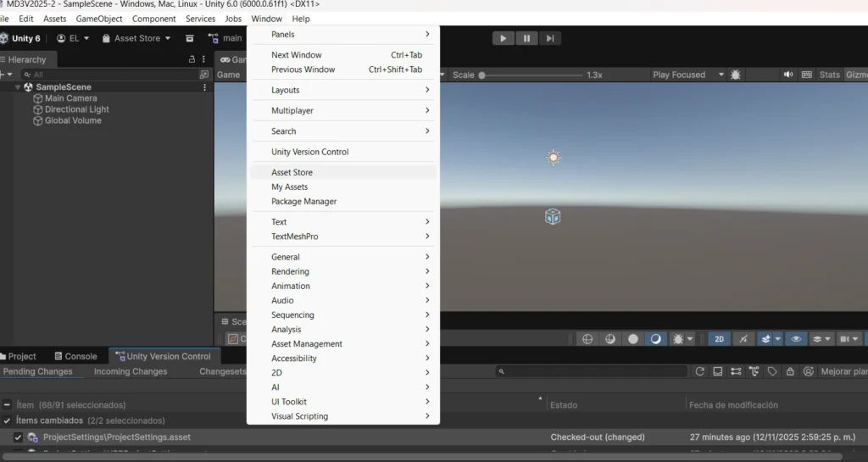Click the refresh icon in Version Control toolbar
Image resolution: width=868 pixels, height=462 pixels.
[x=699, y=371]
